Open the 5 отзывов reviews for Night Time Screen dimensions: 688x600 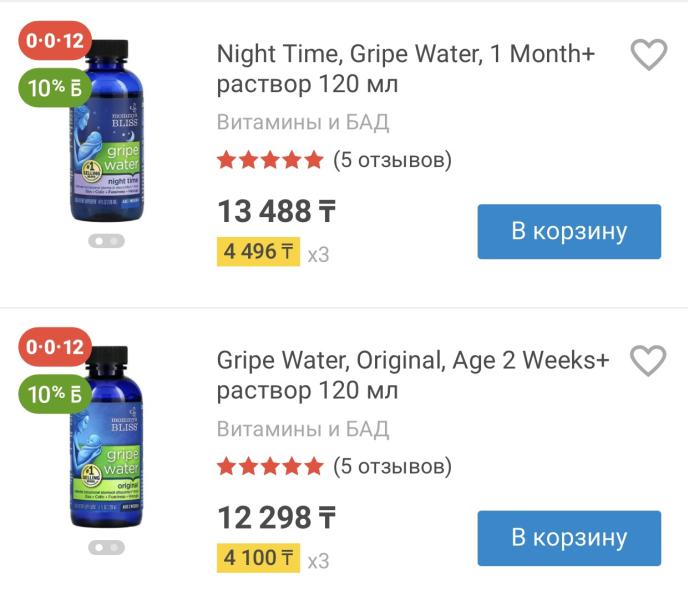[x=392, y=160]
